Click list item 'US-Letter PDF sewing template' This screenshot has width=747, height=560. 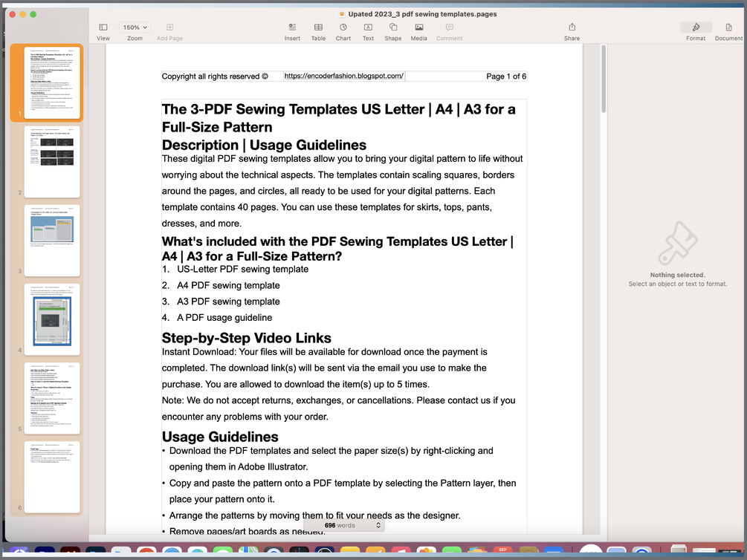[x=242, y=269]
